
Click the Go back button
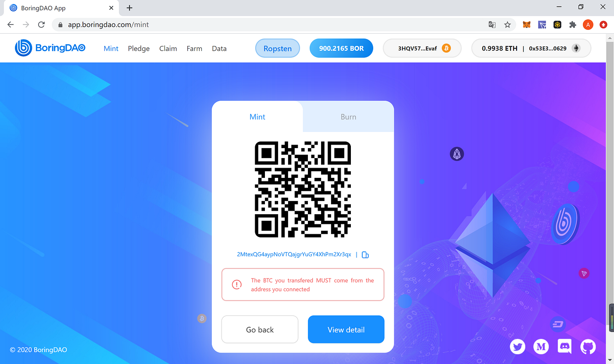[260, 329]
